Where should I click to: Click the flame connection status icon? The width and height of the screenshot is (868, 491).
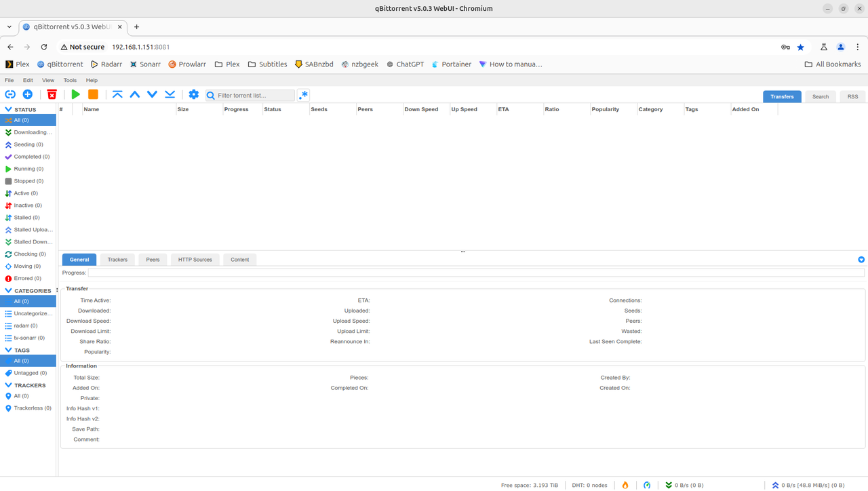tap(625, 485)
